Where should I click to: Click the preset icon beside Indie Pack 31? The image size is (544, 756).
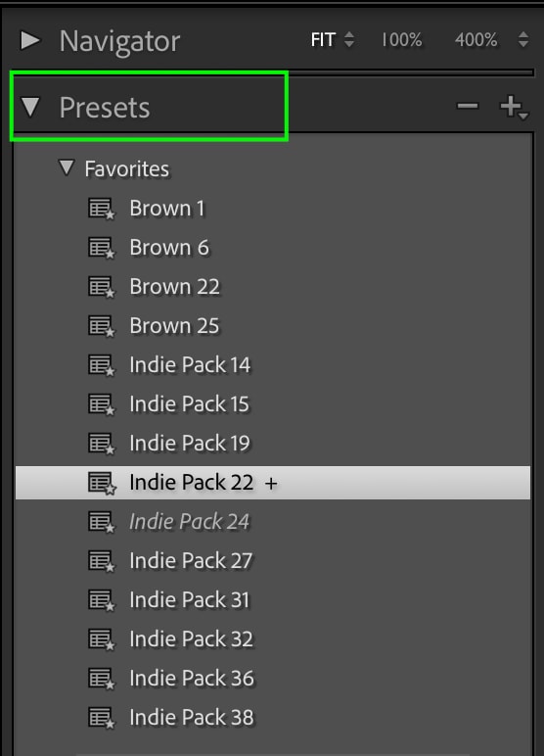[x=101, y=600]
